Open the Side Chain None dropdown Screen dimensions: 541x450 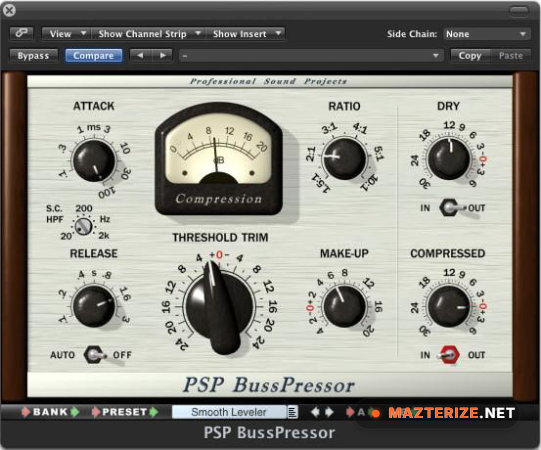[x=486, y=34]
